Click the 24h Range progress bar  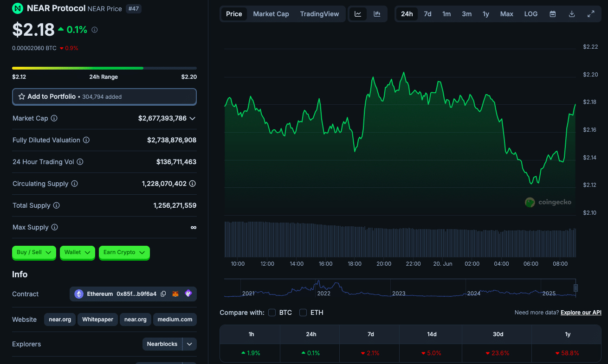pos(104,68)
